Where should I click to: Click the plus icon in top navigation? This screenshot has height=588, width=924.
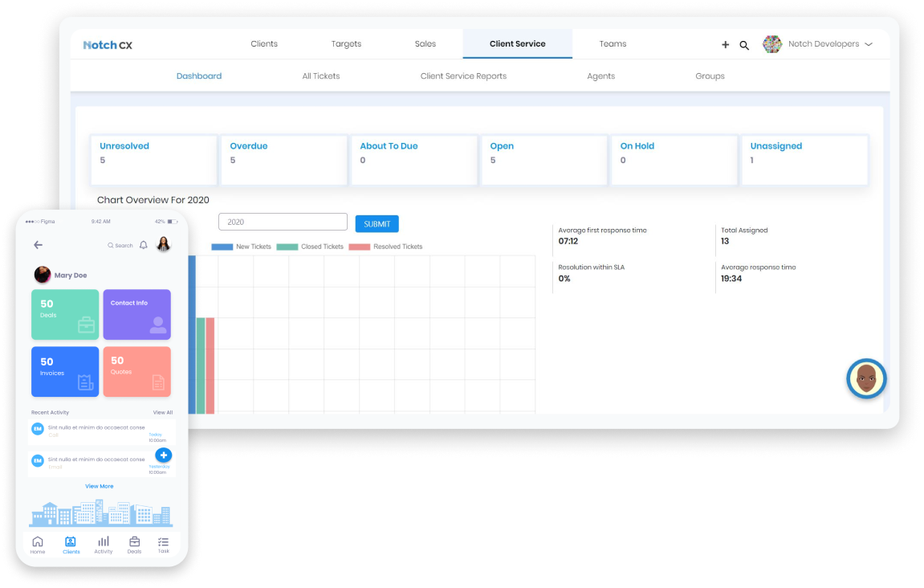(725, 45)
